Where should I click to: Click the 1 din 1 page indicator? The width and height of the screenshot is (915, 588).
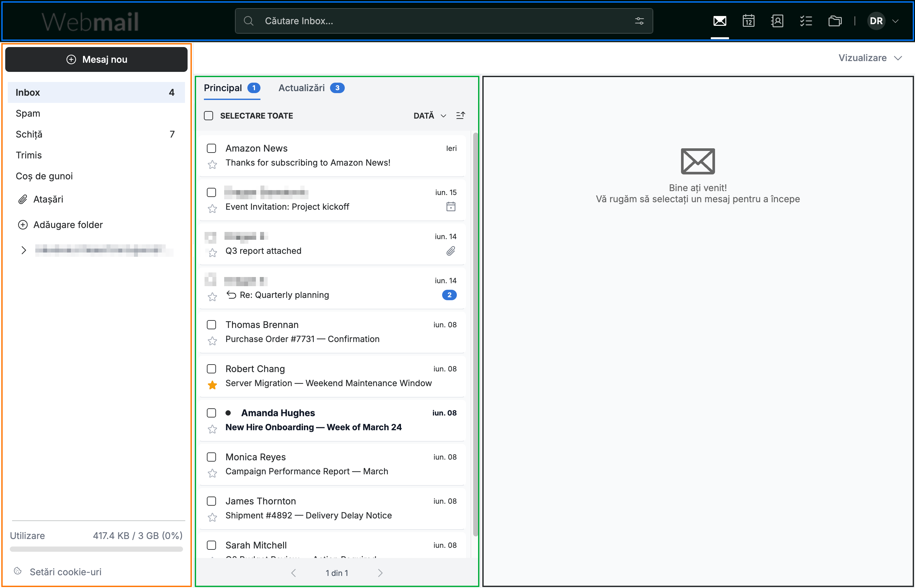pos(337,573)
